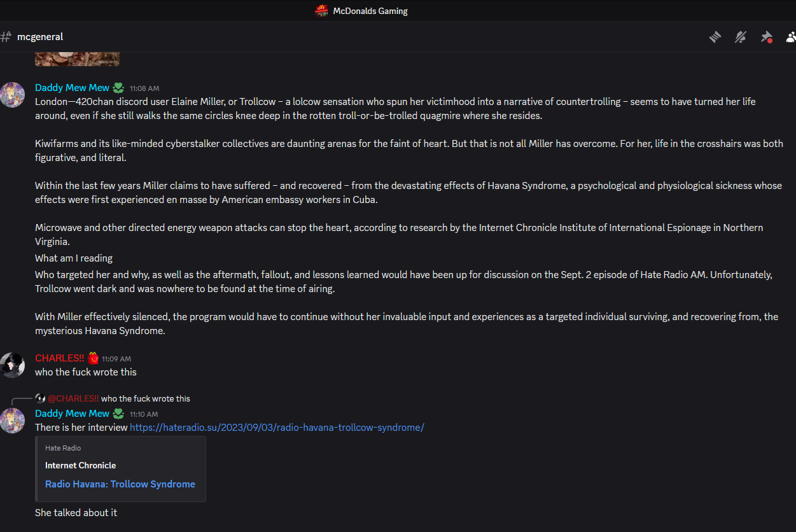The width and height of the screenshot is (796, 532).
Task: Toggle muted notification bell for channel
Action: [x=740, y=37]
